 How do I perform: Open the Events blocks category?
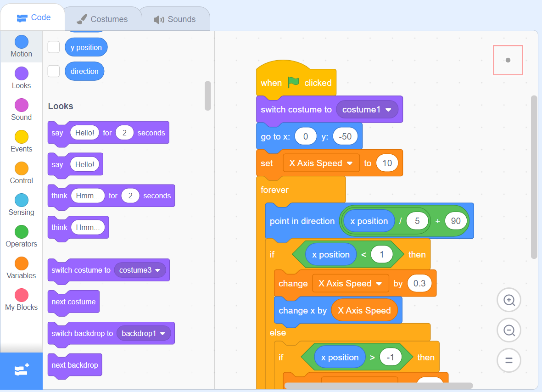pyautogui.click(x=21, y=141)
